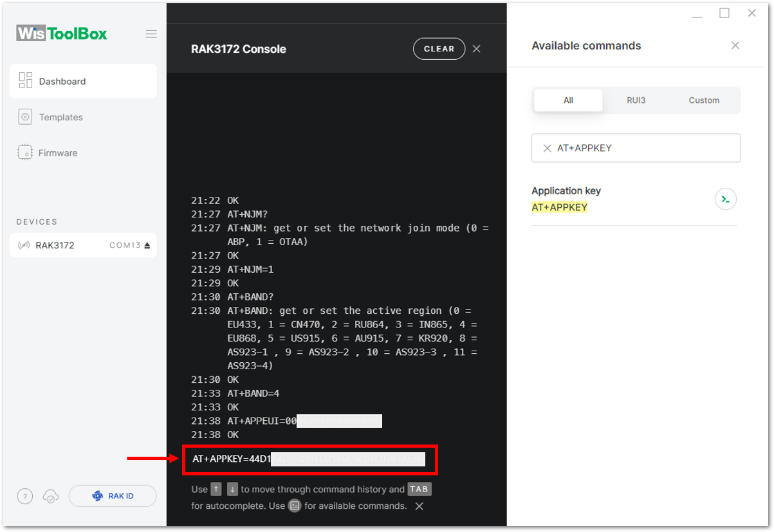Image resolution: width=774 pixels, height=532 pixels.
Task: Click the cloud sync status icon
Action: (51, 496)
